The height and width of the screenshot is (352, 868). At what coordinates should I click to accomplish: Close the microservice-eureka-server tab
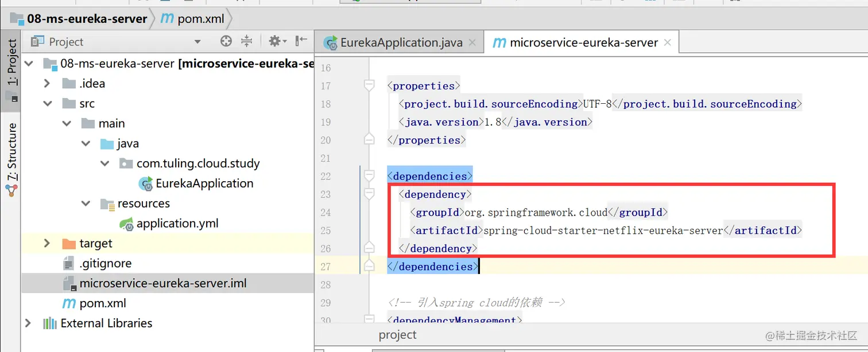click(x=668, y=42)
